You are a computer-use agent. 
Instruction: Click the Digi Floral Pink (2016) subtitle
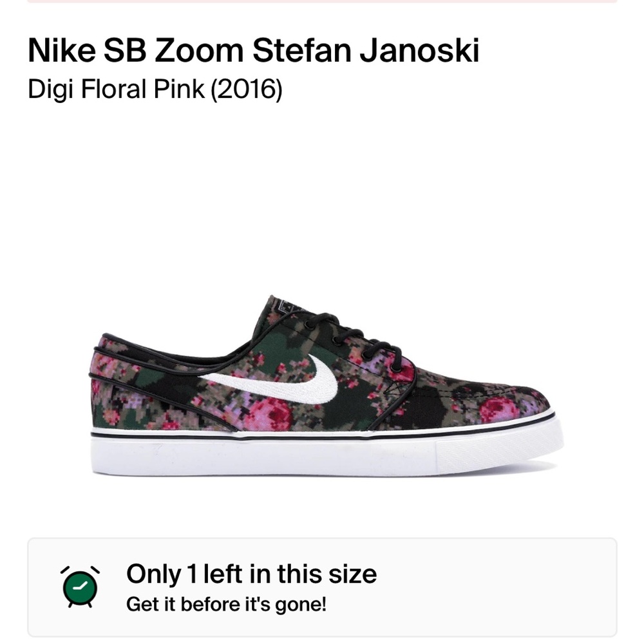[155, 90]
